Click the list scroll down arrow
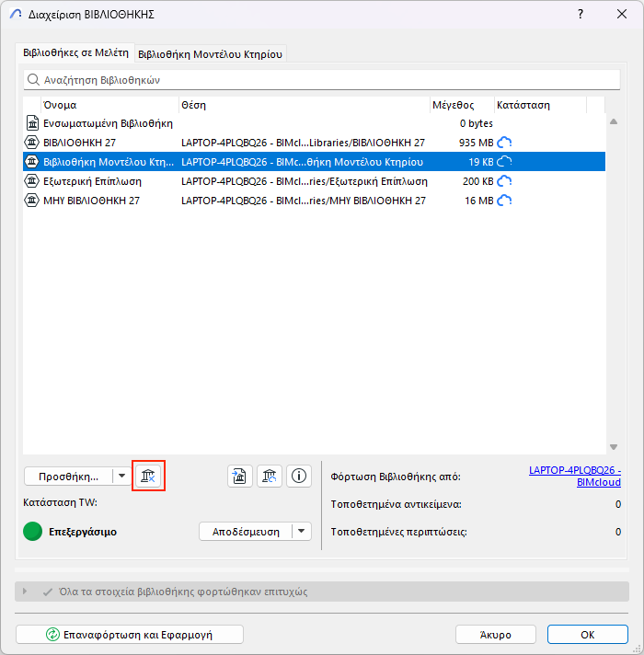The height and width of the screenshot is (655, 644). click(x=614, y=447)
